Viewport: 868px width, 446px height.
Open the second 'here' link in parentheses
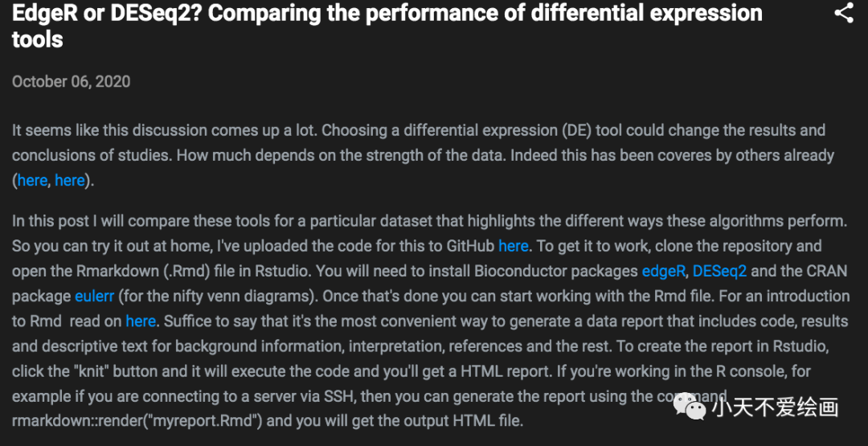coord(70,181)
